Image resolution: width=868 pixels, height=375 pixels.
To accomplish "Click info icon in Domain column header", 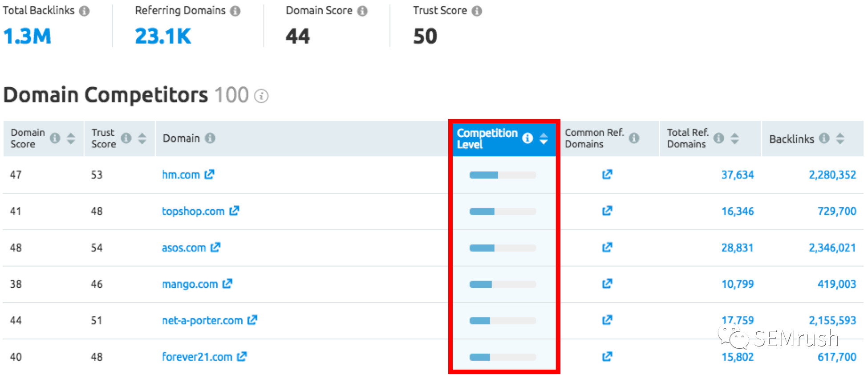I will [210, 139].
